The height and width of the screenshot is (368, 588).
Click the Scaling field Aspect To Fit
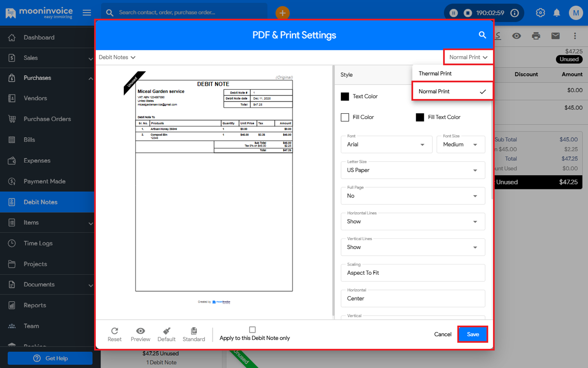pyautogui.click(x=412, y=273)
